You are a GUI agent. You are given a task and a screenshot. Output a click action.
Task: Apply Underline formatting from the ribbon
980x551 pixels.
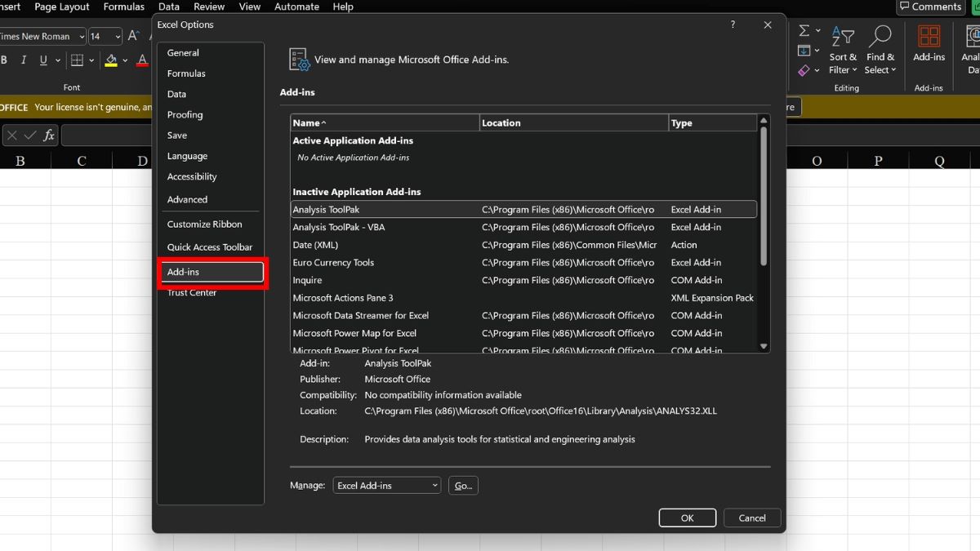[43, 60]
